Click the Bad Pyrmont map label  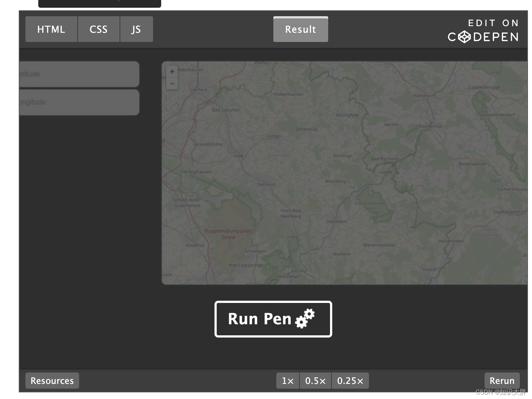pos(384,158)
